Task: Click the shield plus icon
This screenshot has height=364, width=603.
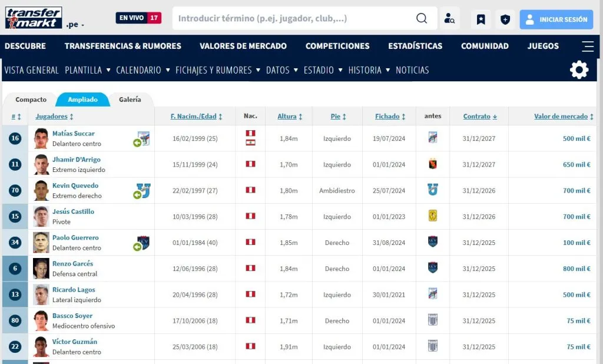Action: pos(505,19)
